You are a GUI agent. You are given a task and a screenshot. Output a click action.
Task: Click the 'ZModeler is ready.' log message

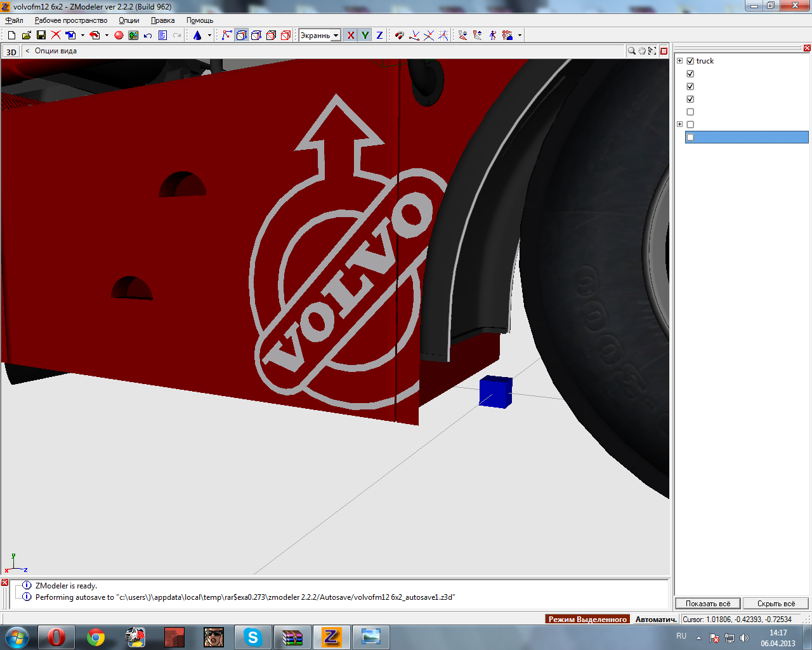click(x=66, y=586)
